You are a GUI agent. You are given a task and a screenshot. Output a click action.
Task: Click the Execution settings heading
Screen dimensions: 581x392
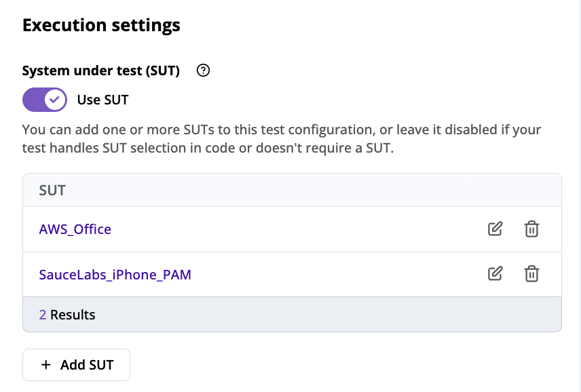[101, 25]
